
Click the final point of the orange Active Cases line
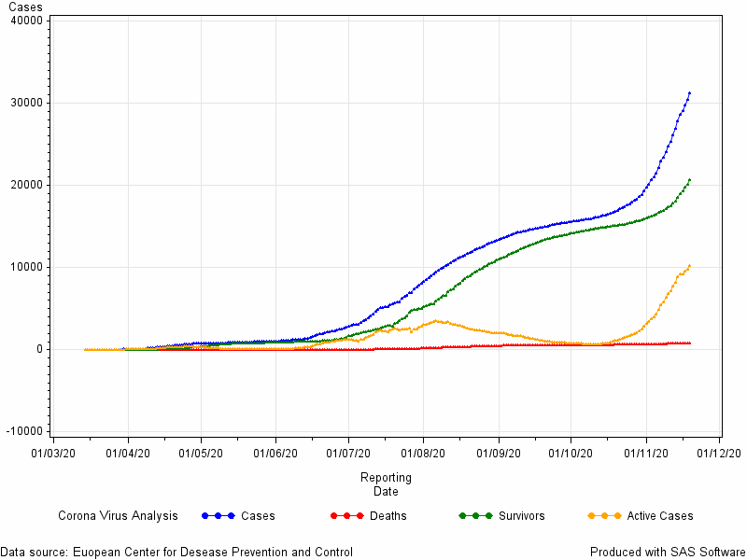[689, 266]
